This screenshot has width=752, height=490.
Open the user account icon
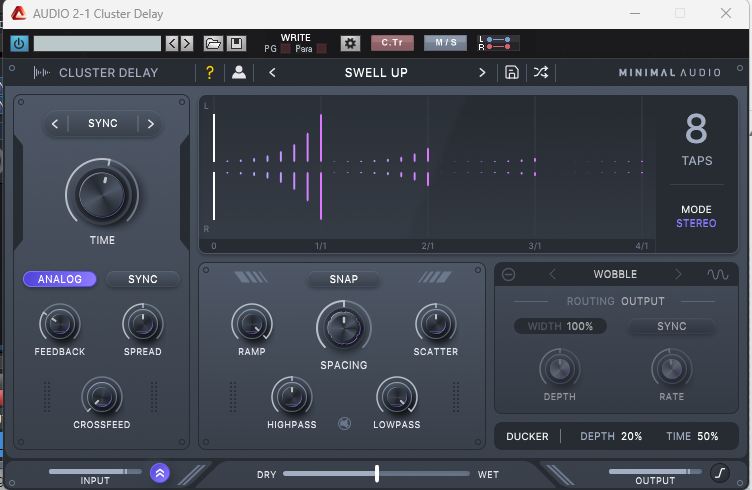[239, 72]
